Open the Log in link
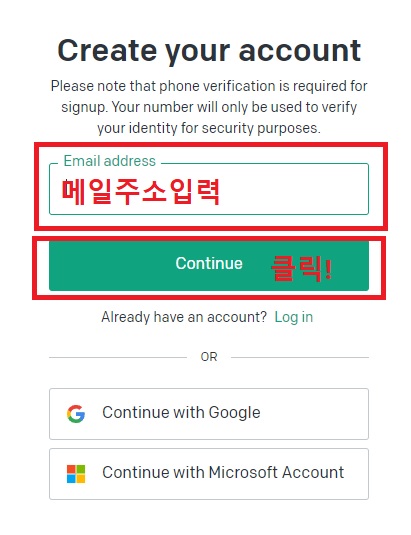 (294, 317)
